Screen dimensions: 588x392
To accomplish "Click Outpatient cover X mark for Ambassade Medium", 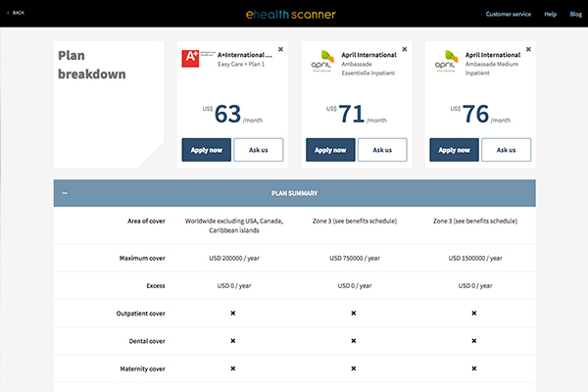I will (474, 314).
